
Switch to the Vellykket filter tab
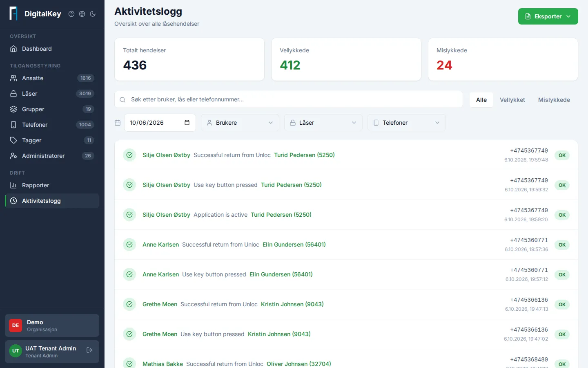(512, 100)
